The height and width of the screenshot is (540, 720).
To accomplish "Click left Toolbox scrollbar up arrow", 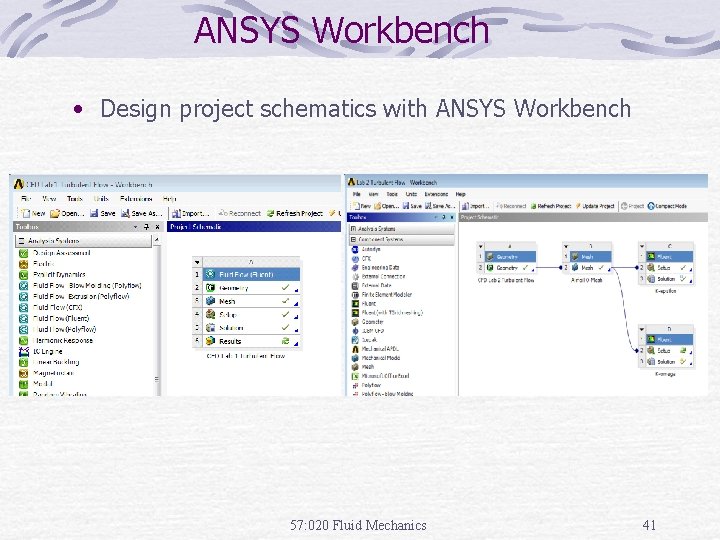I will [157, 240].
